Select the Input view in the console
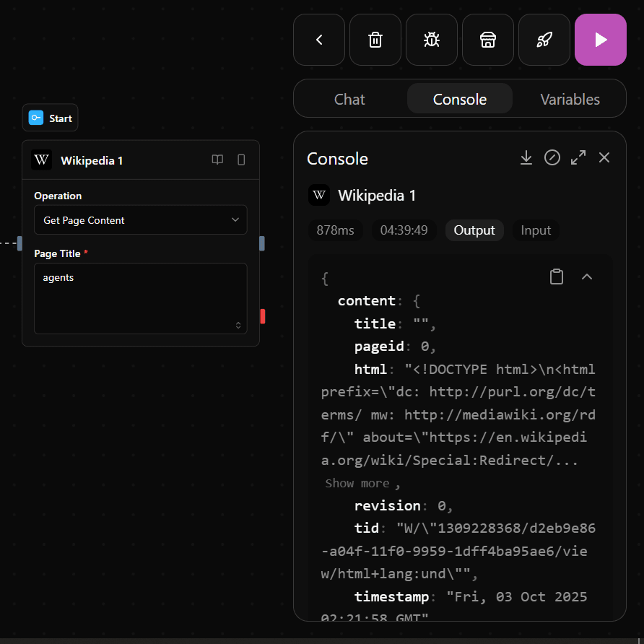Viewport: 644px width, 644px height. pos(536,230)
